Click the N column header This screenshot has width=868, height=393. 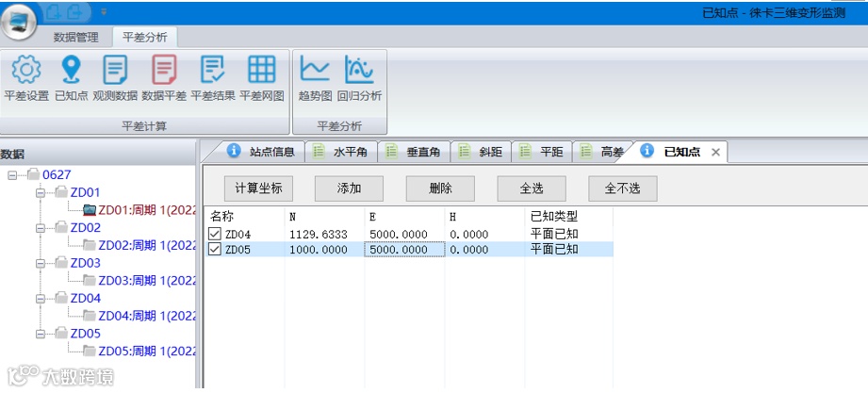[324, 217]
